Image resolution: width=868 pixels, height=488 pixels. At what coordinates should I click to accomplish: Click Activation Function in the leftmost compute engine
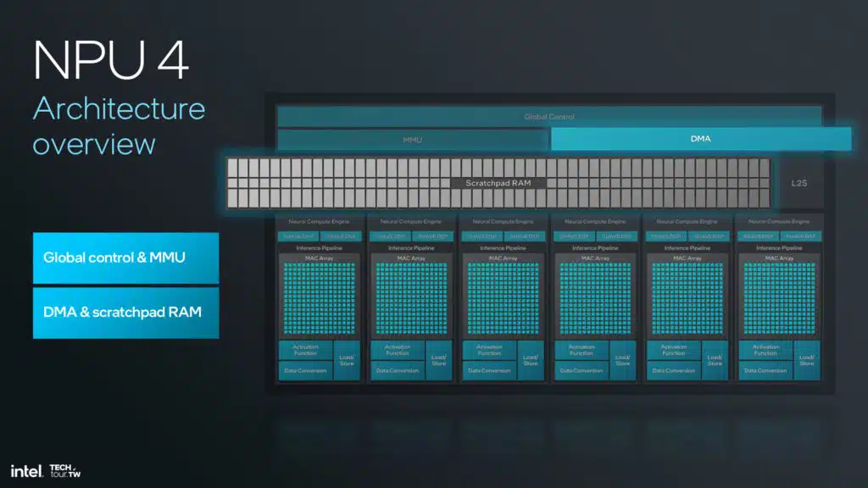tap(305, 350)
